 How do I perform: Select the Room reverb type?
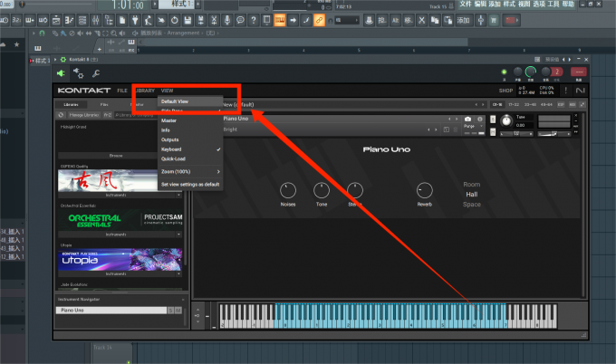[x=471, y=185]
